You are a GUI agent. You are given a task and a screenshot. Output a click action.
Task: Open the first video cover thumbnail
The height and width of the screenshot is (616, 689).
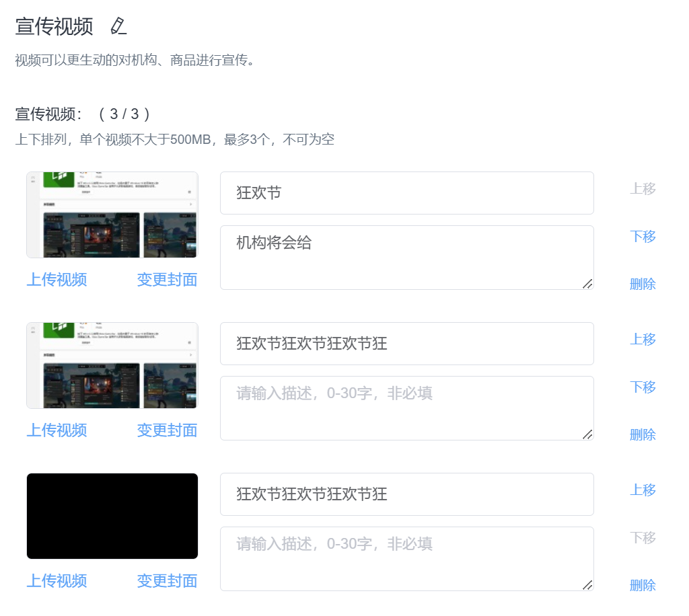[x=112, y=215]
